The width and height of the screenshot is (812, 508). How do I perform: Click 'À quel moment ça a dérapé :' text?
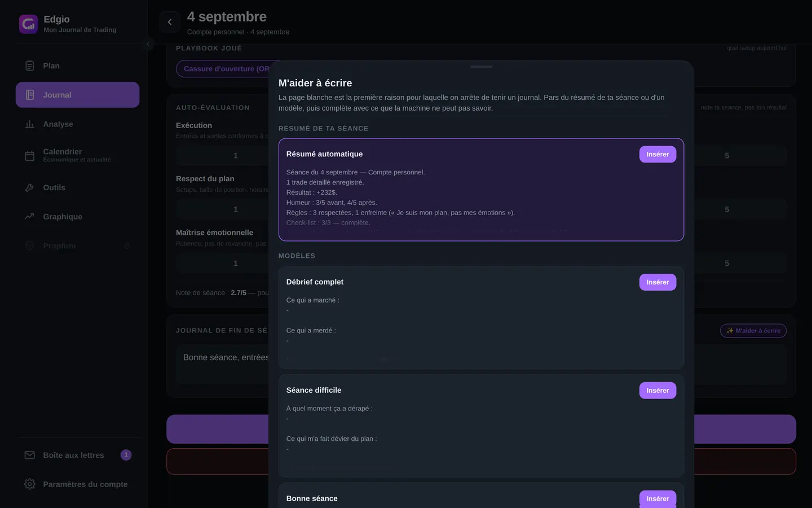329,409
